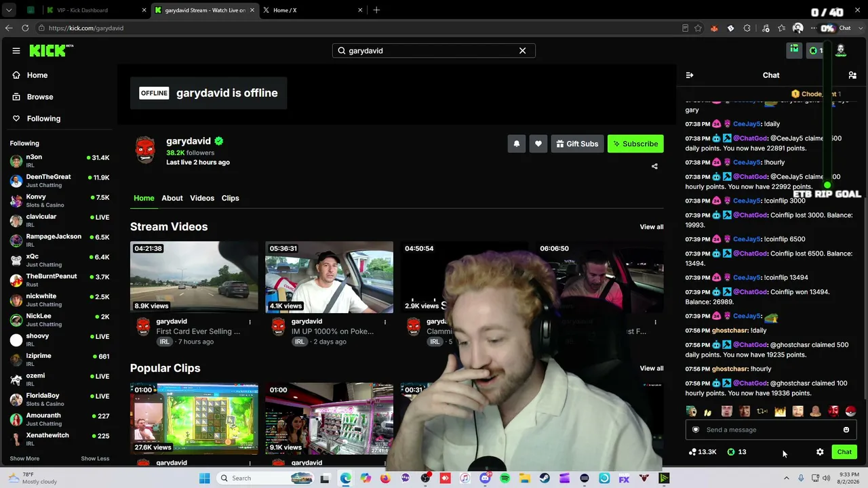This screenshot has height=488, width=868.
Task: Open the emoji picker in chat
Action: (846, 430)
